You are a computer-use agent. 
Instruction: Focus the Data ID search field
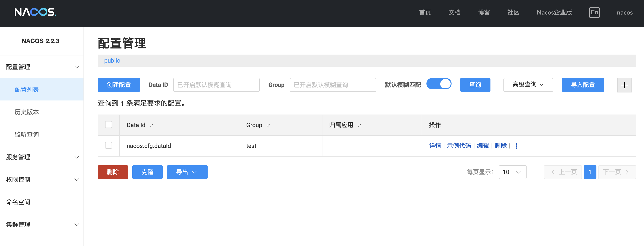click(216, 85)
